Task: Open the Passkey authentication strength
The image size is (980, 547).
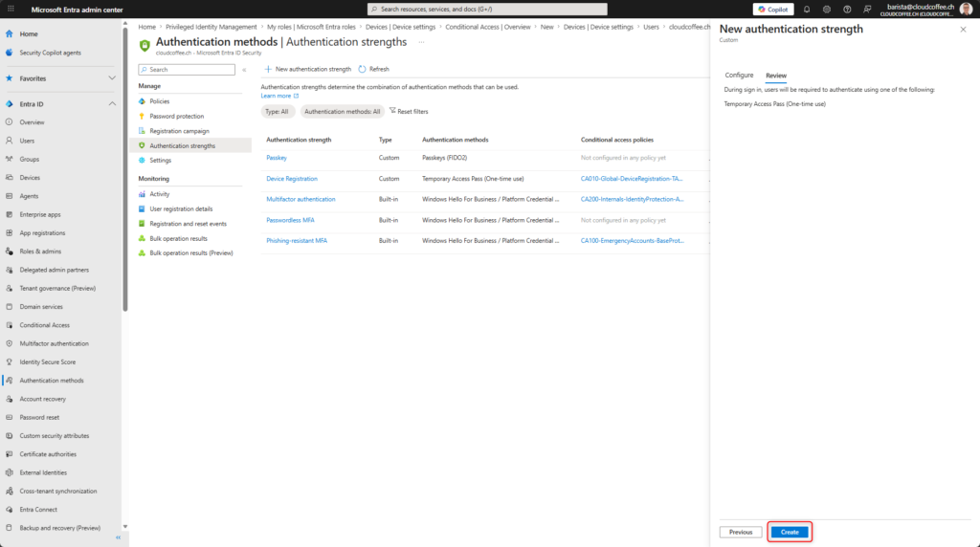Action: (x=277, y=158)
